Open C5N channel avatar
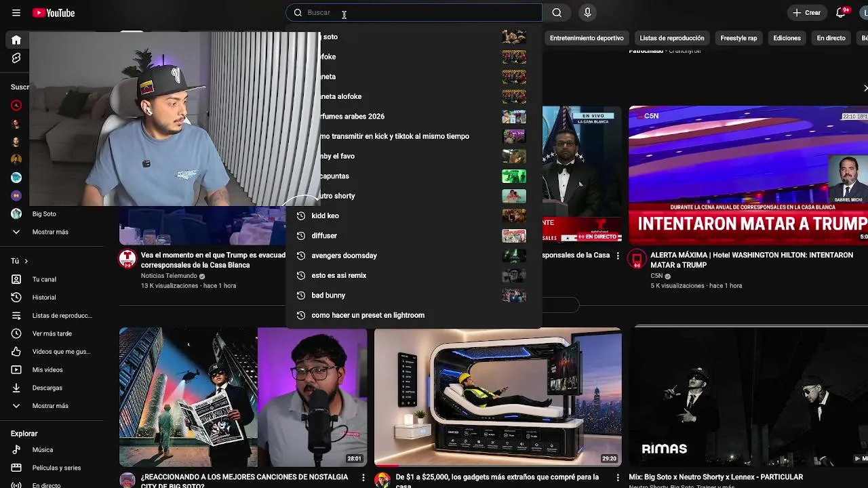Image resolution: width=868 pixels, height=488 pixels. 637,258
